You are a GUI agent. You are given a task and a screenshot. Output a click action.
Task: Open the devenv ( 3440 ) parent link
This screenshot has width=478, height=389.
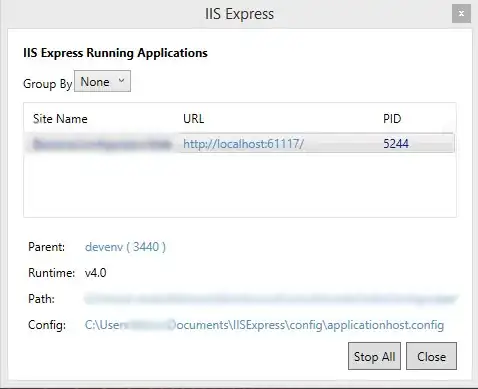tap(125, 247)
